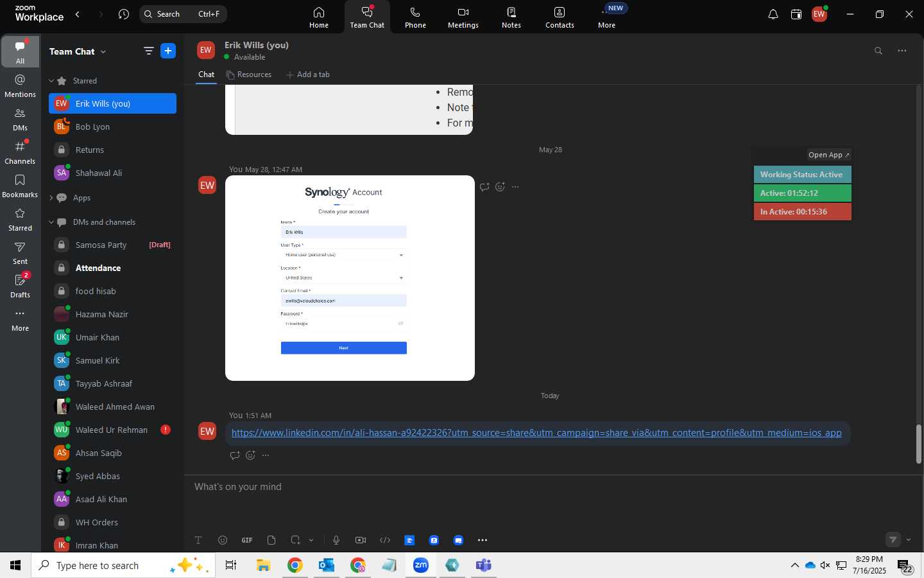Open Starred in left sidebar

(x=20, y=219)
